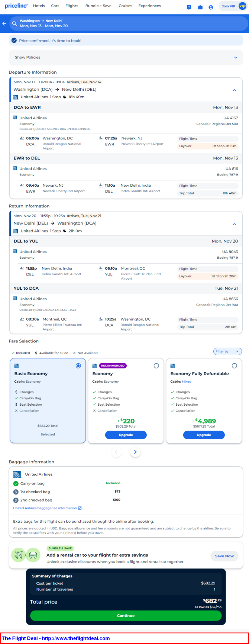
Task: Click the takeoff icon next to 06:00a DCA
Action: [x=22, y=138]
